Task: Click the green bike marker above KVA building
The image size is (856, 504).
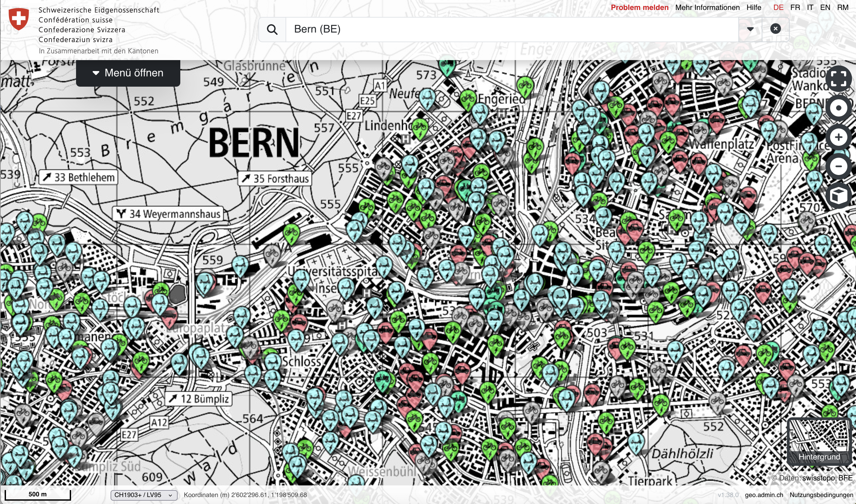Action: (291, 234)
